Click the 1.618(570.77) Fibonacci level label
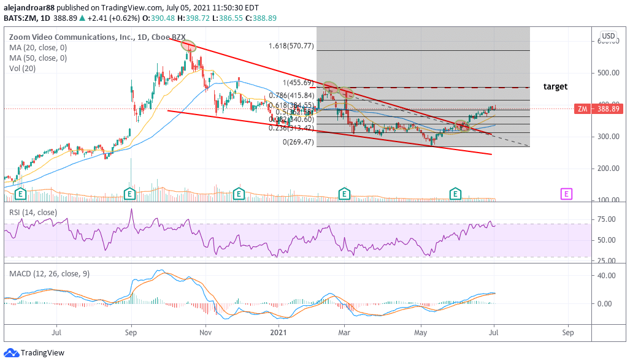 pyautogui.click(x=291, y=46)
